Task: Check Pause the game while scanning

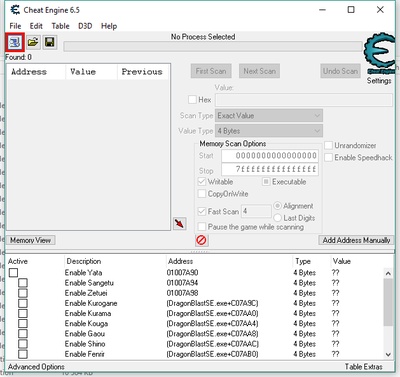Action: click(x=202, y=227)
